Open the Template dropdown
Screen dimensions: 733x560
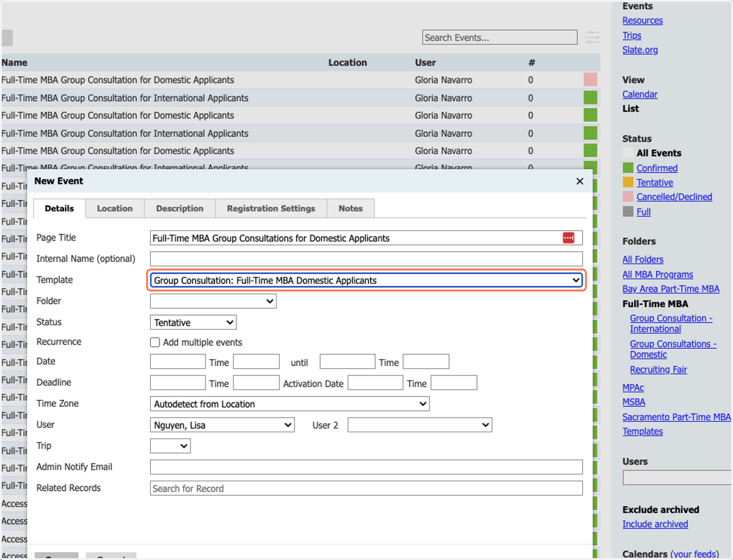point(366,280)
